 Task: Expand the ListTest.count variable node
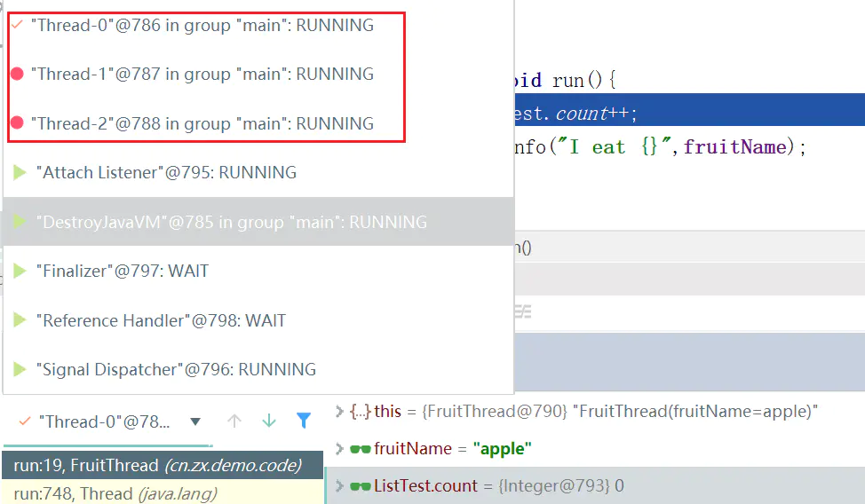click(x=339, y=485)
